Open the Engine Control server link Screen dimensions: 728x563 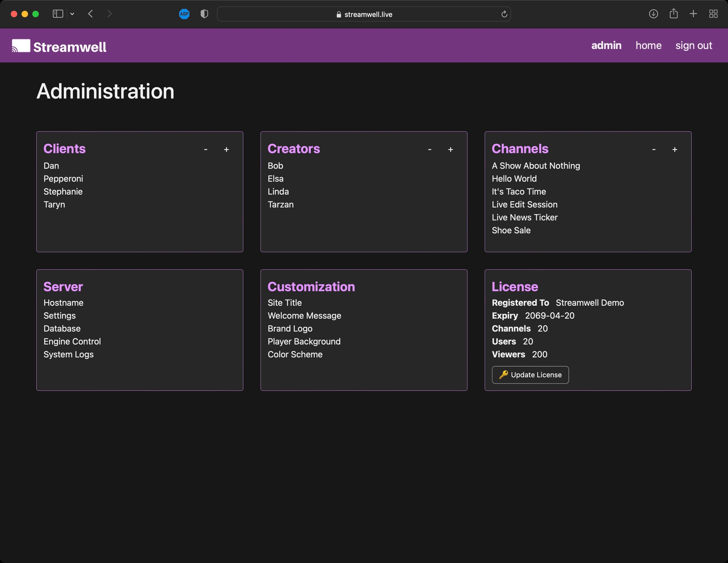pos(72,341)
